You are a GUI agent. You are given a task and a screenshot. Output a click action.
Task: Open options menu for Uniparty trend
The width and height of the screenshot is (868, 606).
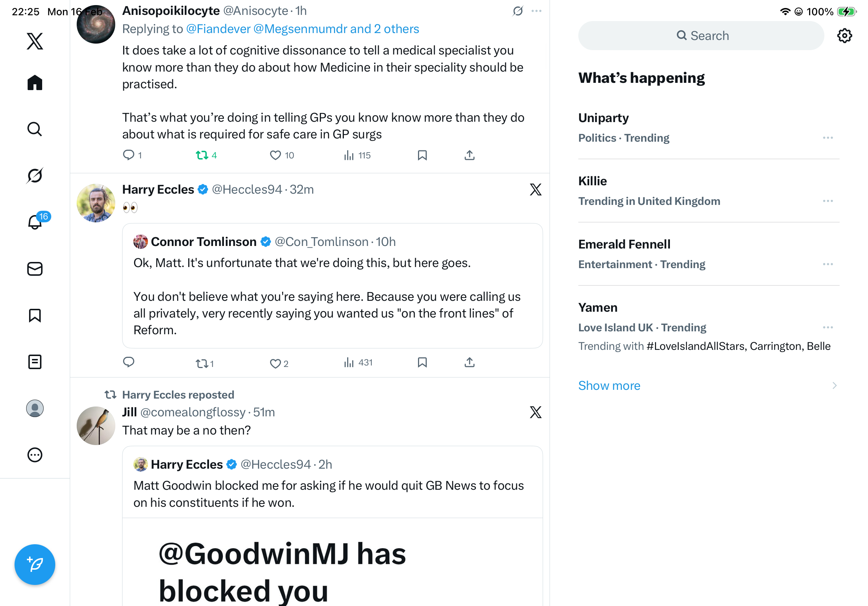(x=828, y=138)
